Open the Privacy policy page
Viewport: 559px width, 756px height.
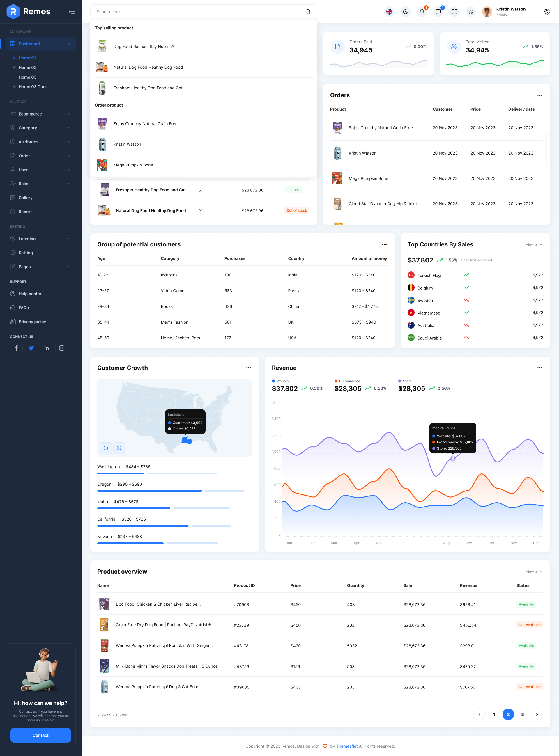[x=32, y=322]
